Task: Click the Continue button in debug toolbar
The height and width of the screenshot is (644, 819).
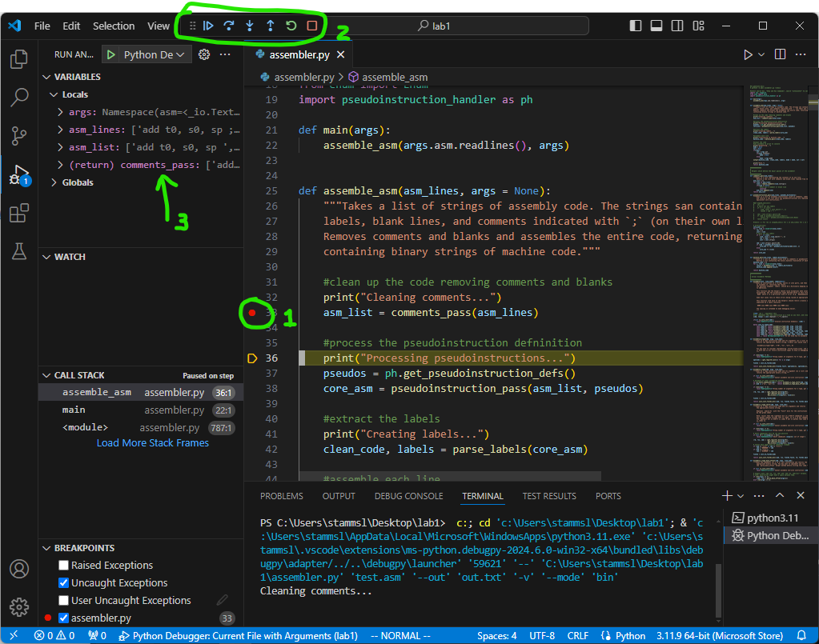Action: tap(208, 26)
